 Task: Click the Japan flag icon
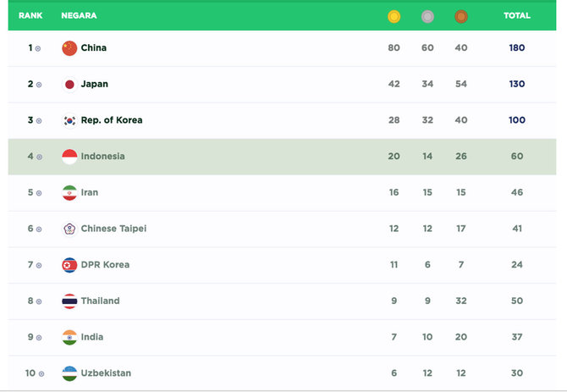click(x=69, y=85)
